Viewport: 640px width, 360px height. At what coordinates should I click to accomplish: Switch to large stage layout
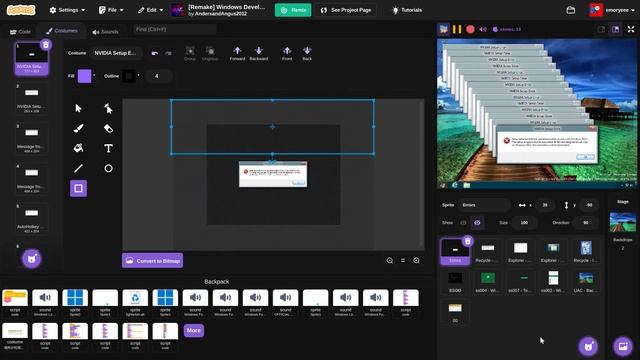(x=616, y=29)
